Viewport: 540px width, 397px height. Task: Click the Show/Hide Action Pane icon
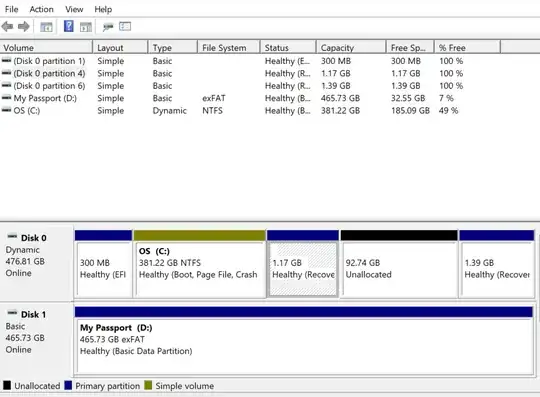86,27
